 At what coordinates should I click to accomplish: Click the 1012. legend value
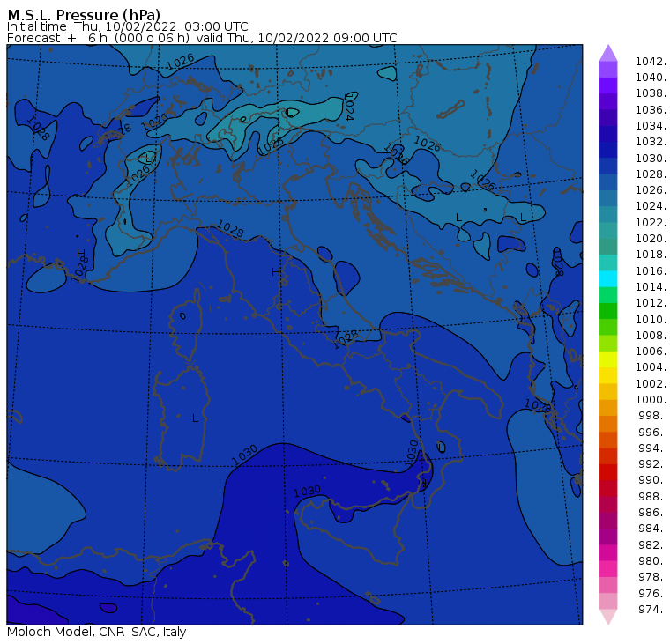(x=651, y=302)
